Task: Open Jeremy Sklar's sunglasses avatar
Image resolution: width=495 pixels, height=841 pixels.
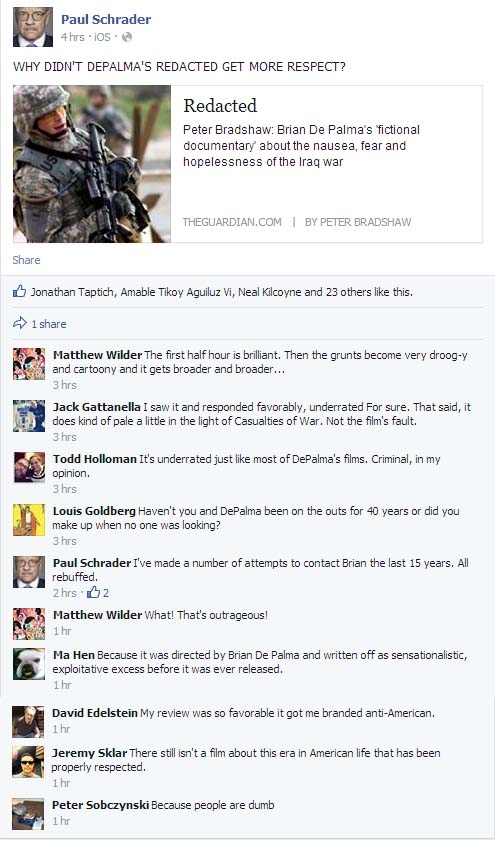Action: click(28, 762)
